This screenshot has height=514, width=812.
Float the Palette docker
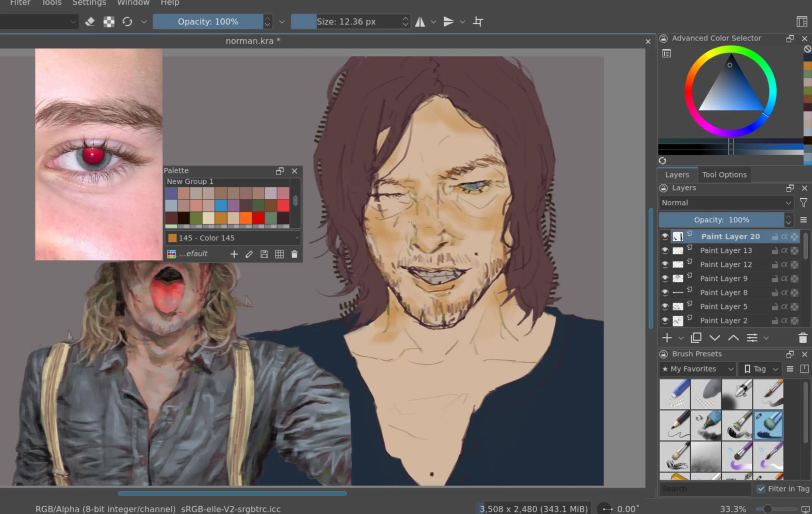280,171
